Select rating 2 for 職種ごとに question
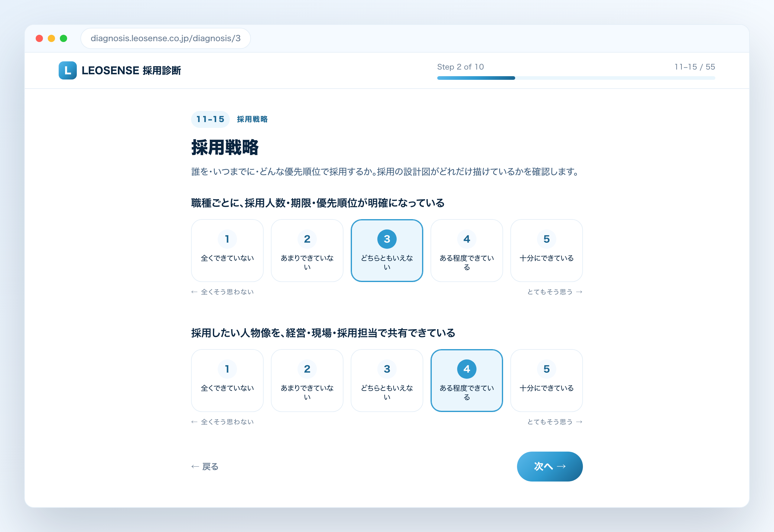This screenshot has height=532, width=774. pyautogui.click(x=307, y=250)
